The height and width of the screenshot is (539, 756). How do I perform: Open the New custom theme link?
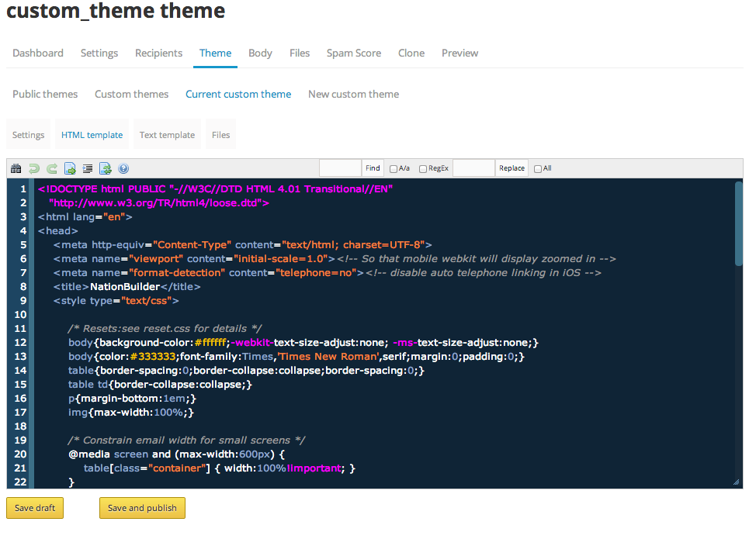[x=353, y=95]
